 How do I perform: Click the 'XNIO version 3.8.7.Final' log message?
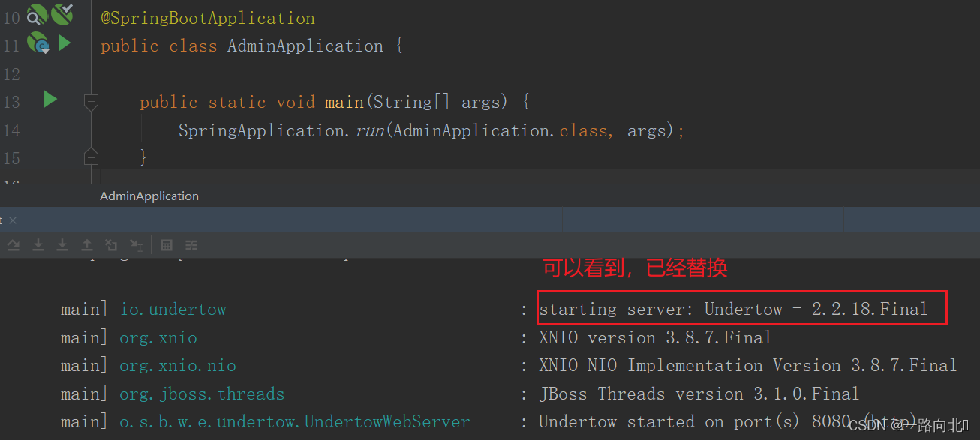coord(655,337)
